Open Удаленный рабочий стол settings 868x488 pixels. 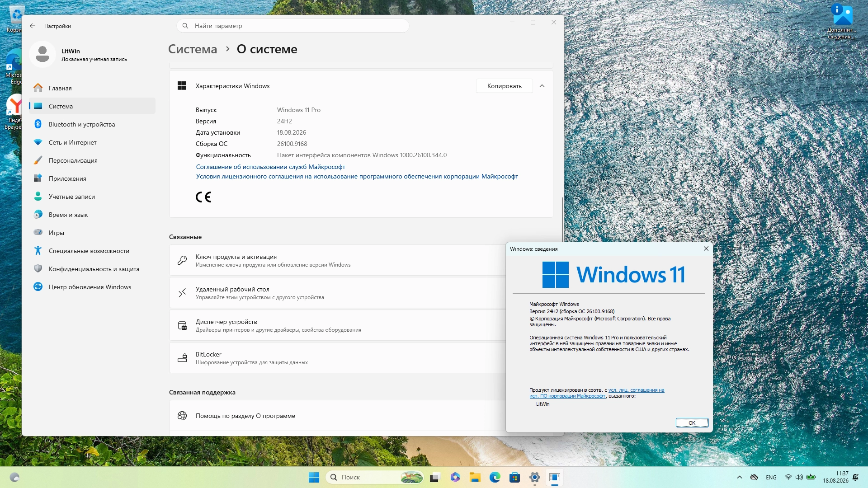(x=337, y=293)
